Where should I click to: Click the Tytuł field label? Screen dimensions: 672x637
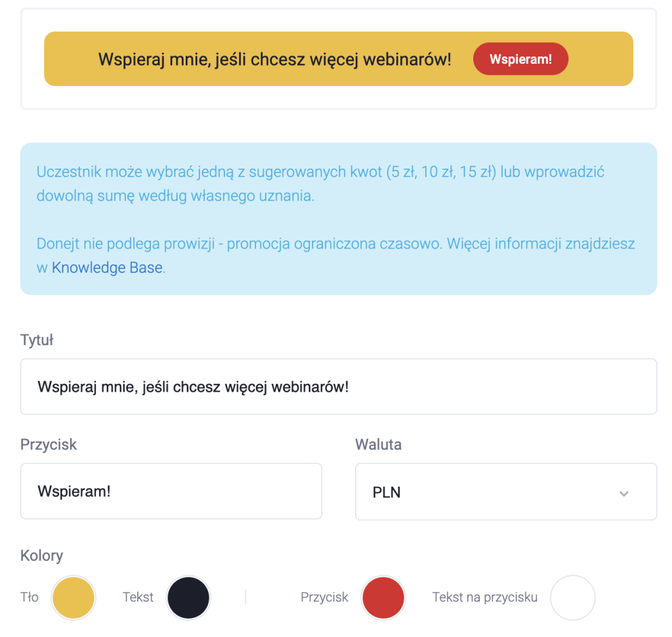[37, 340]
